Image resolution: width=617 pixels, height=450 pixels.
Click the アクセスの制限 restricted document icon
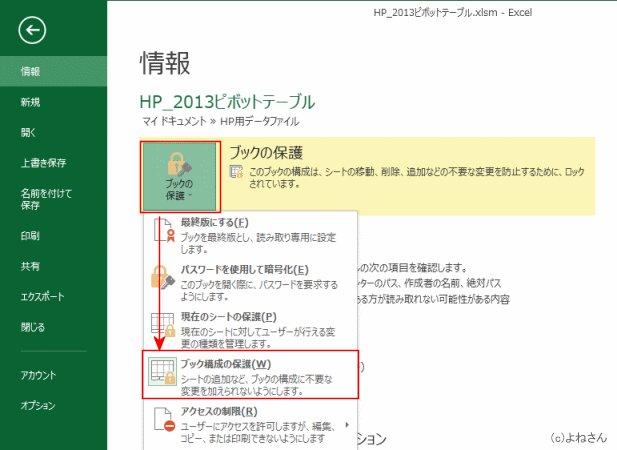[164, 419]
